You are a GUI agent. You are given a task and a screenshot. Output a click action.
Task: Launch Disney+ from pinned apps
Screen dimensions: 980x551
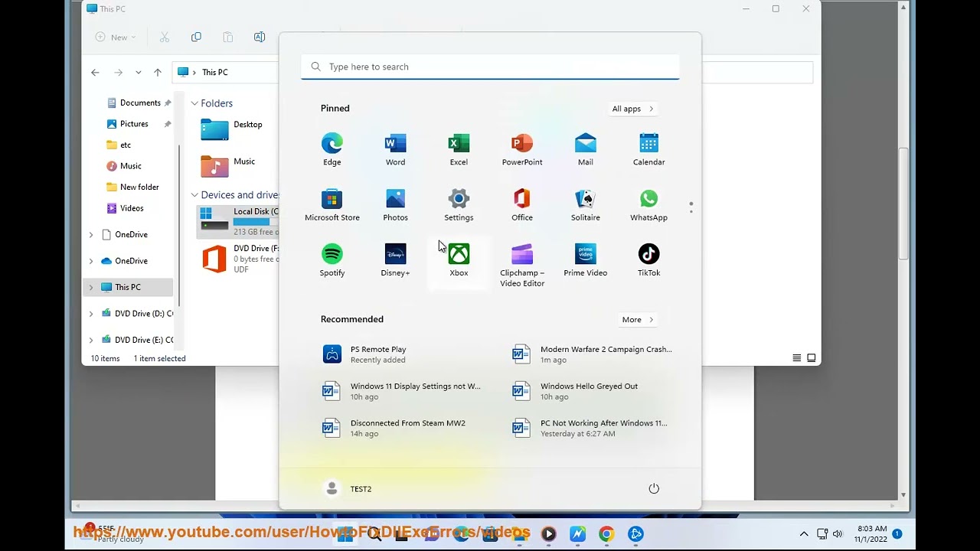click(395, 260)
